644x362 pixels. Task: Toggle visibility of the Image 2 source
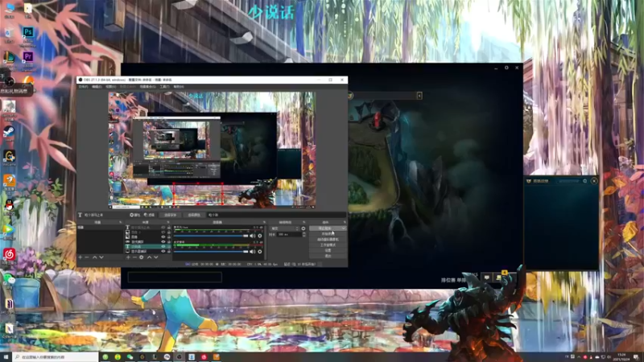point(163,232)
